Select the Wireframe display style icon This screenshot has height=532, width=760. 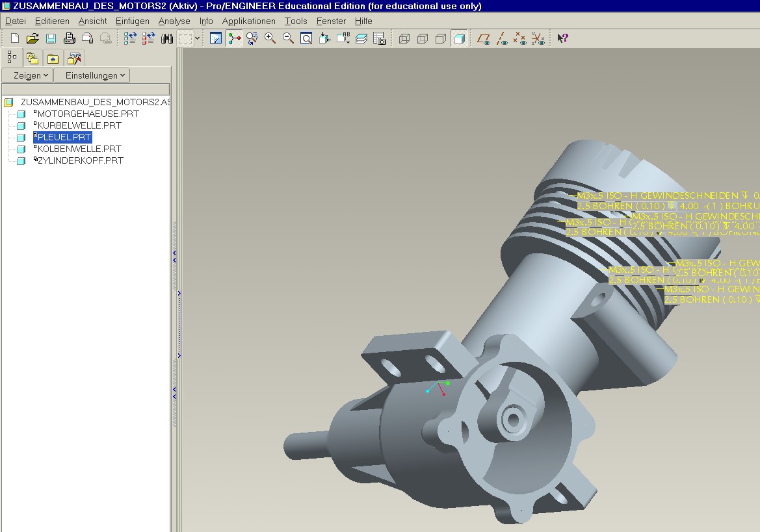coord(404,39)
